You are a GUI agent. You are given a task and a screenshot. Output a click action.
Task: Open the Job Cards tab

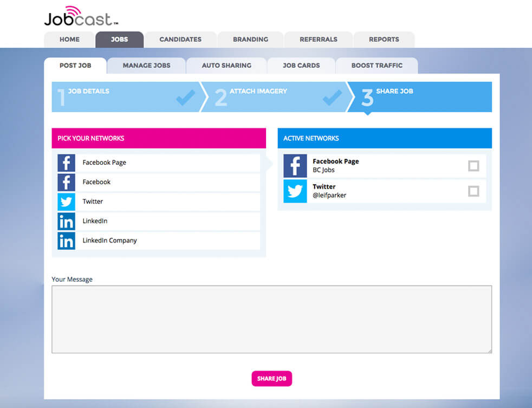click(x=301, y=66)
